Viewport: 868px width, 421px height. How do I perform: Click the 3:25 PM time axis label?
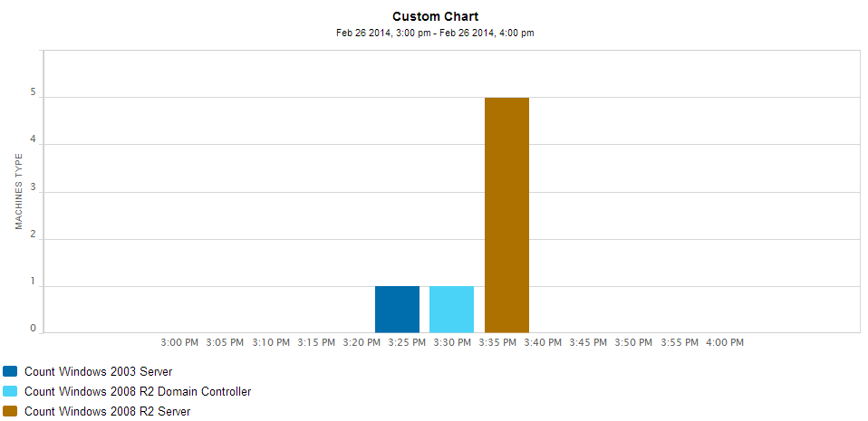click(x=407, y=342)
